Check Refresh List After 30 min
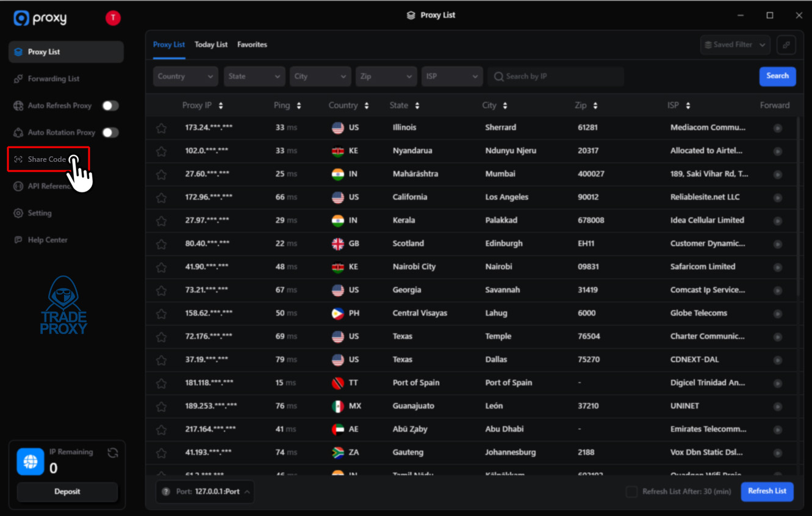This screenshot has height=516, width=812. pos(631,491)
